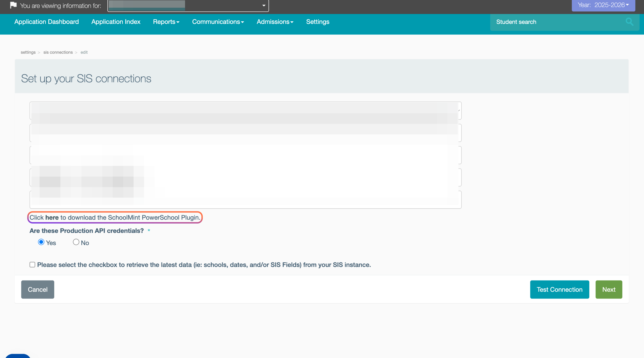Click the student search magnifier icon
The height and width of the screenshot is (358, 644).
[629, 22]
